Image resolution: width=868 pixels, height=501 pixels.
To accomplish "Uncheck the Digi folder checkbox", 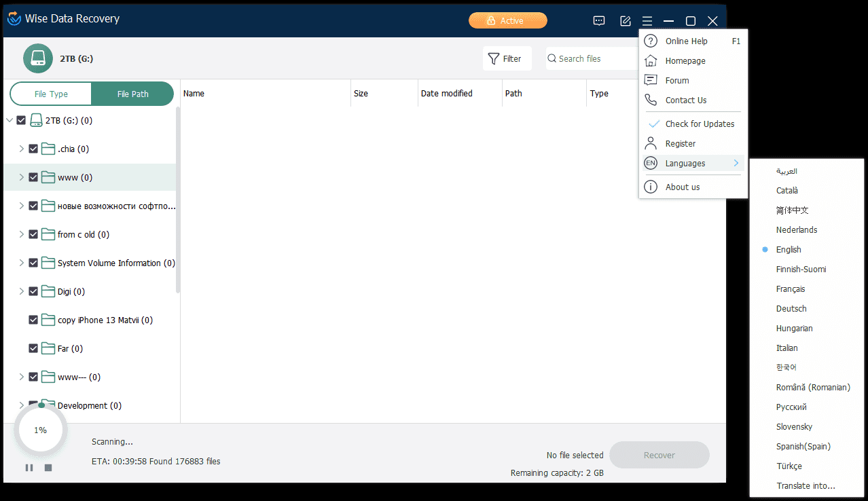I will click(33, 291).
